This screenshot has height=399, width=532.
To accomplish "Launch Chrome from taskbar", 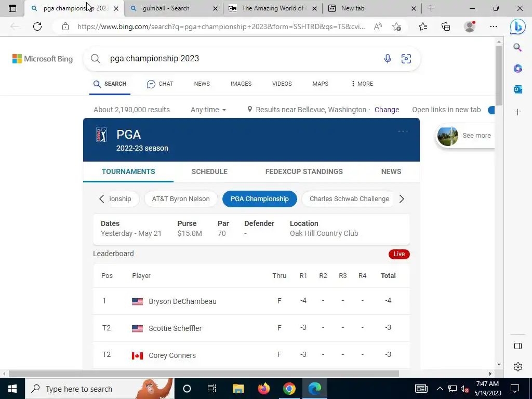I will point(289,389).
